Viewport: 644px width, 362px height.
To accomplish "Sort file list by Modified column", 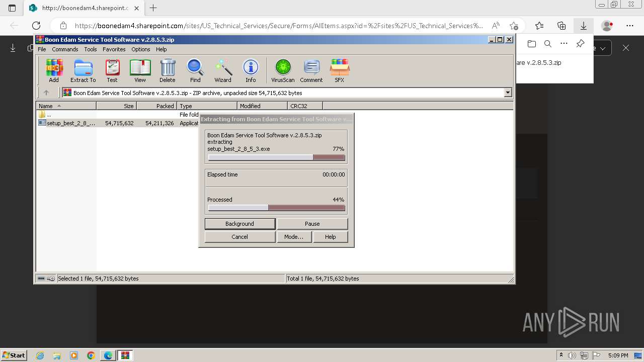I will point(262,106).
